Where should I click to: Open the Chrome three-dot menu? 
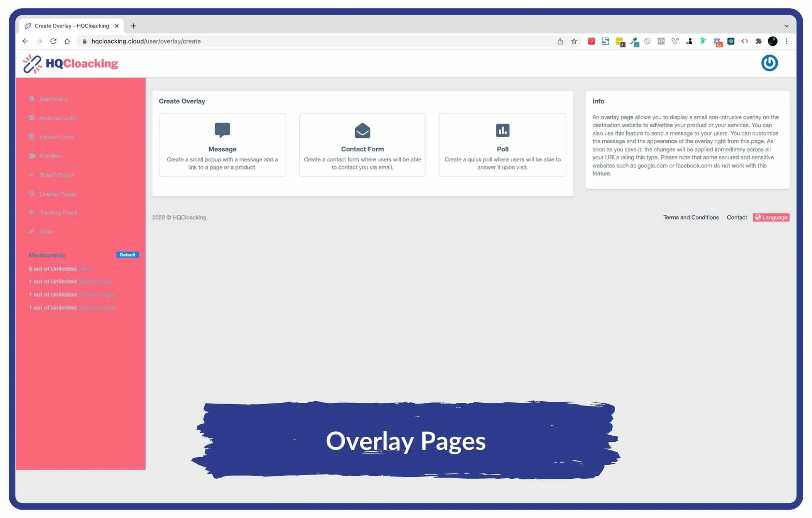[x=786, y=41]
